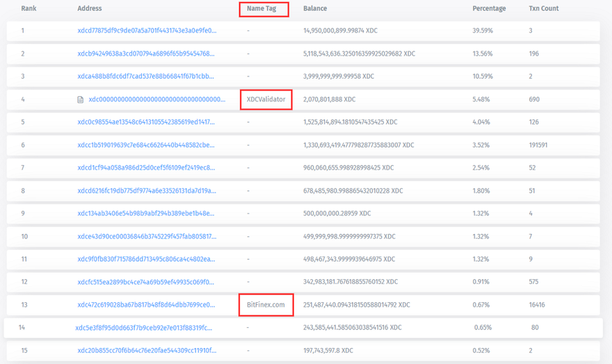This screenshot has width=612, height=364.
Task: Open address starting with xdcd1cf94a058
Action: tap(146, 168)
